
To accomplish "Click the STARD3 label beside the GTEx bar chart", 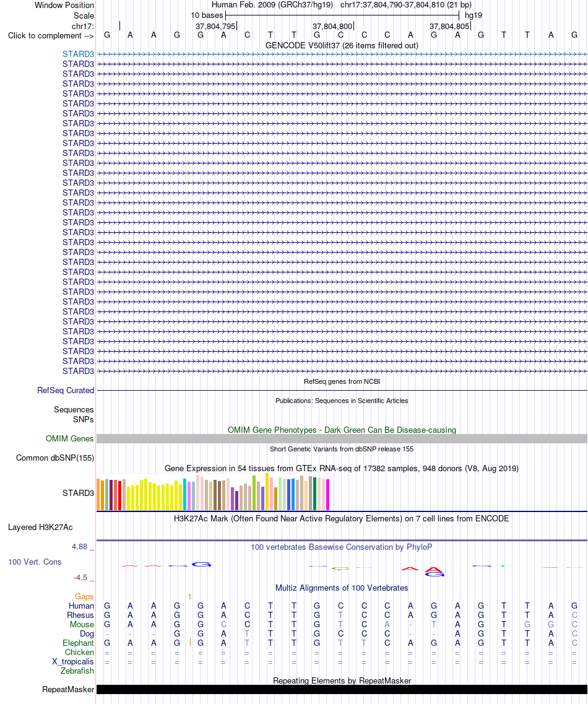I will (78, 493).
